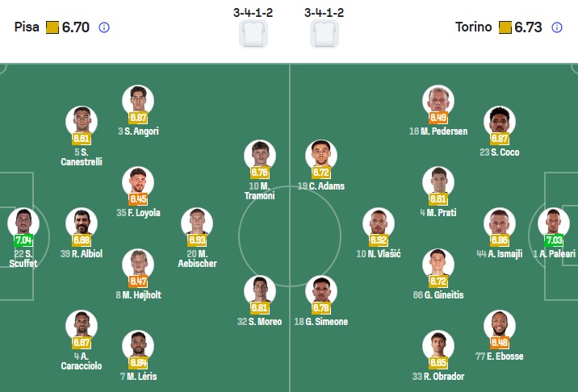The width and height of the screenshot is (578, 392).
Task: Click M. Aebischer's 6.93 rating badge
Action: click(197, 240)
